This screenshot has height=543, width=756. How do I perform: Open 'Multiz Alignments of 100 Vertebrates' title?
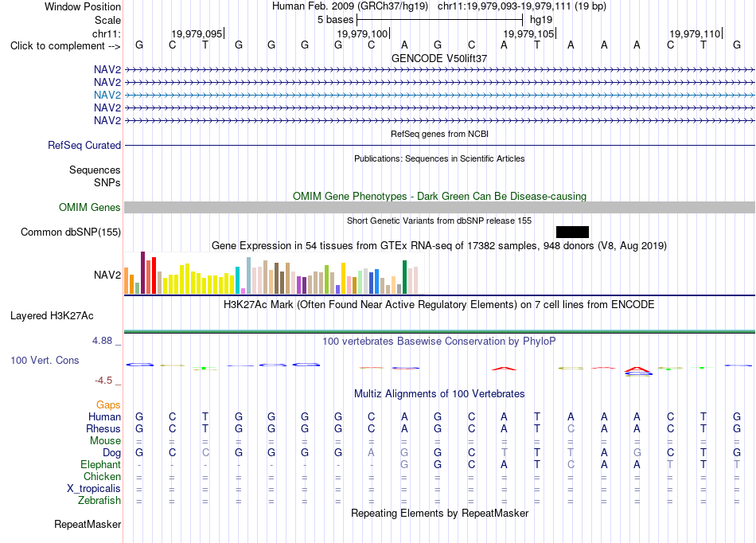click(439, 394)
